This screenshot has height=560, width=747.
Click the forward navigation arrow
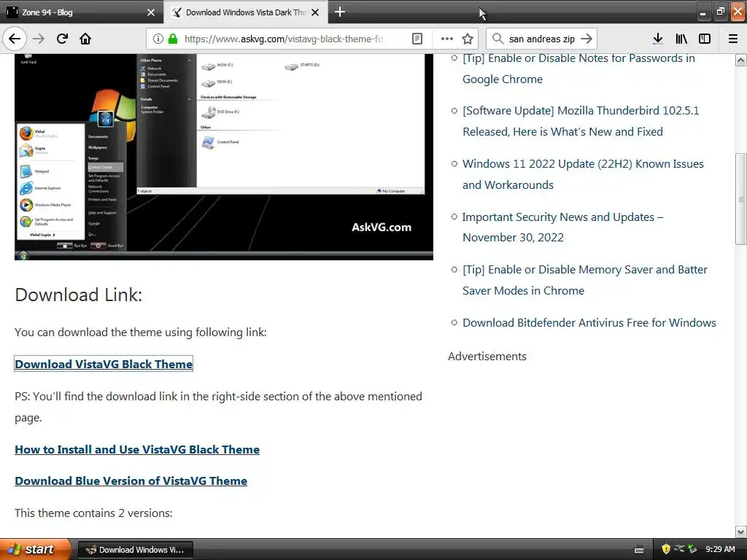39,39
